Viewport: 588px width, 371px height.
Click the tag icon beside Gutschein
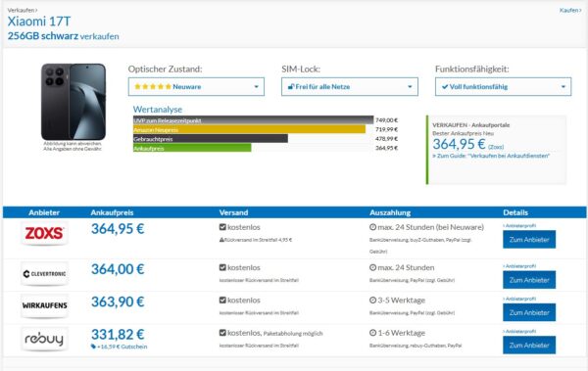(93, 347)
